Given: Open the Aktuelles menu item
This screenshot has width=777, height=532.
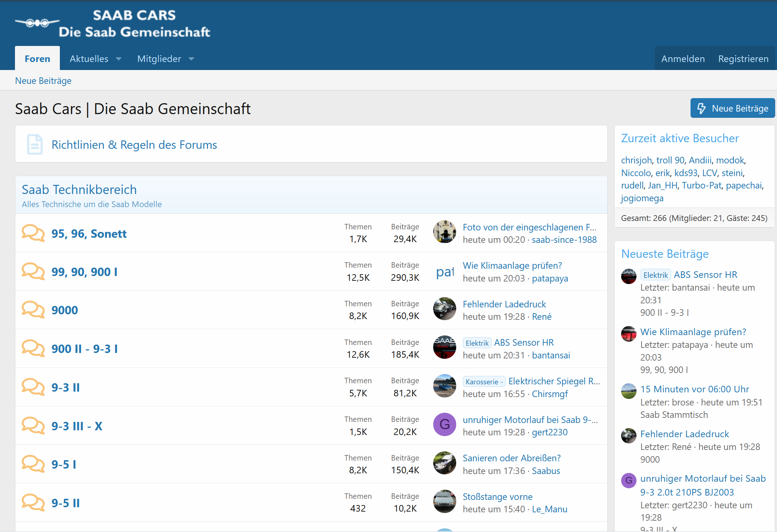Looking at the screenshot, I should click(89, 59).
